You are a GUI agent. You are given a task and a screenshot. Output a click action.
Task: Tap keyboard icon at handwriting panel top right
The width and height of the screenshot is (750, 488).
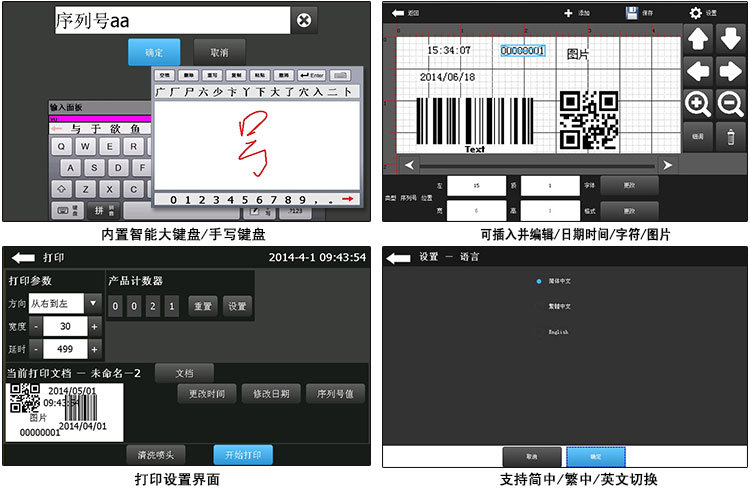(x=340, y=75)
